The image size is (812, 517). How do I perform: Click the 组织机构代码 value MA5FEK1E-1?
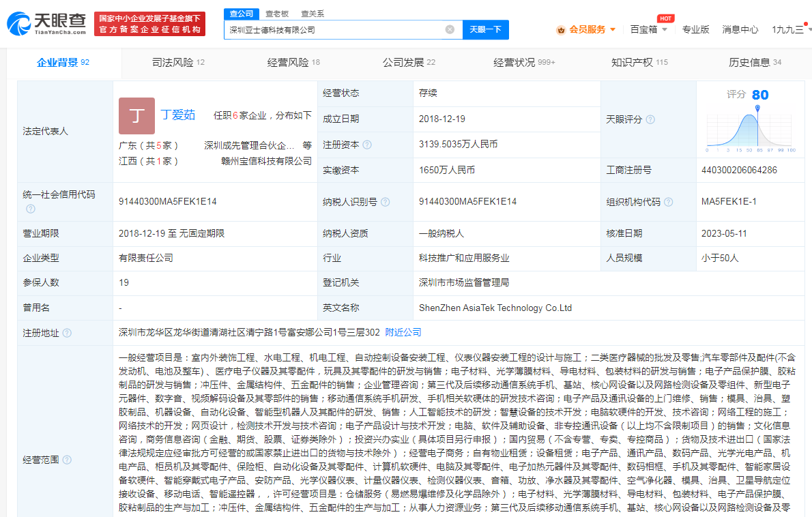[x=729, y=202]
